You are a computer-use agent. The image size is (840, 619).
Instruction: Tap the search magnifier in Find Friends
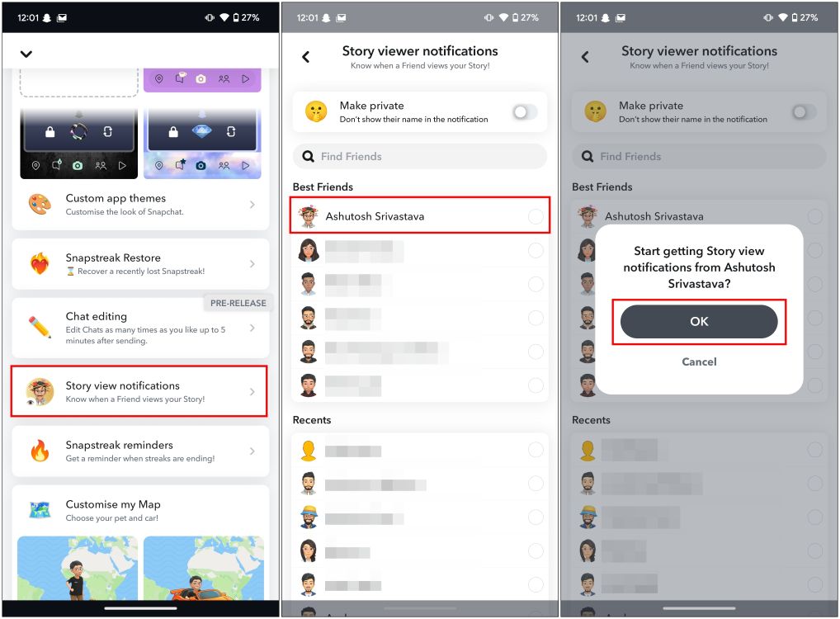[307, 156]
